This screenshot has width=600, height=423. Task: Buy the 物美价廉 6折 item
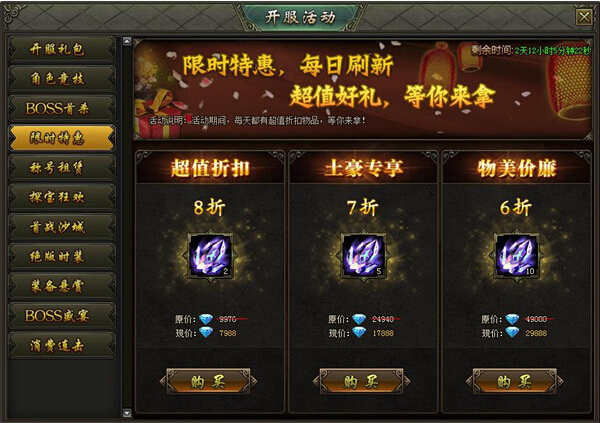[x=515, y=381]
